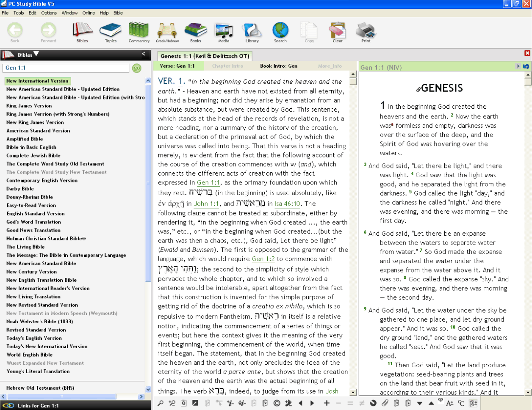The image size is (532, 410).
Task: Click the Links for Gen 1:1 bar
Action: point(75,405)
